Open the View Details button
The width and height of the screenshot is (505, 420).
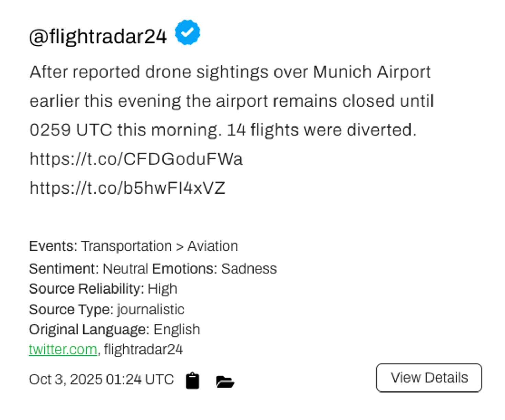click(429, 378)
